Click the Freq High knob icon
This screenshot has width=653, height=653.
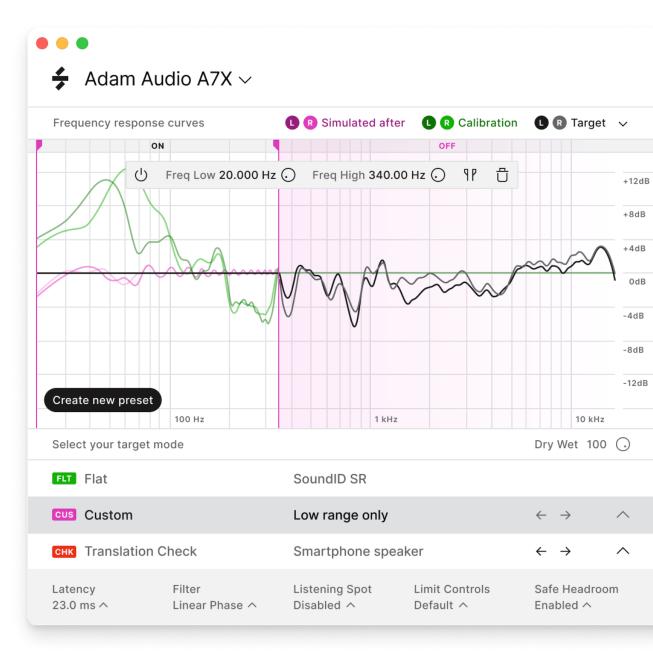click(x=438, y=175)
